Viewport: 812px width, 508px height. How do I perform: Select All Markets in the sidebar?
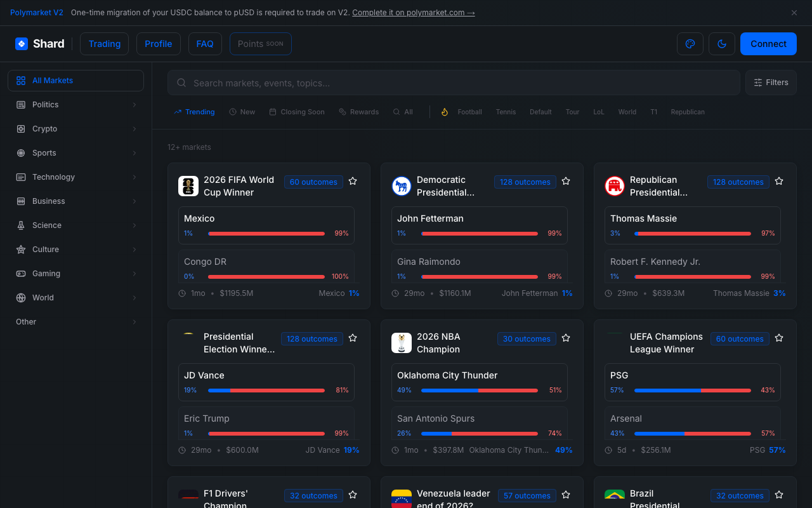coord(75,81)
